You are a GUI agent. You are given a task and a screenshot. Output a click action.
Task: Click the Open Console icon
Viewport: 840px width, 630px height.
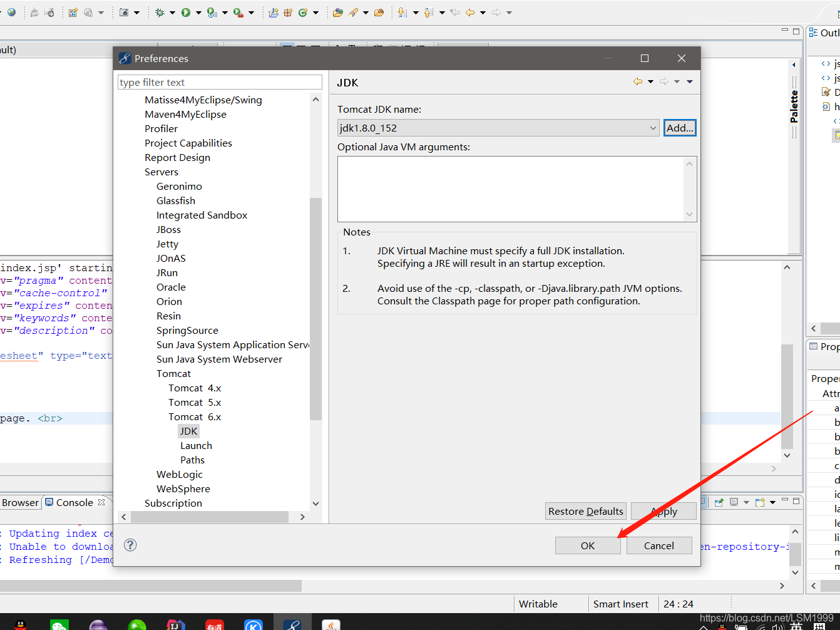(x=760, y=502)
